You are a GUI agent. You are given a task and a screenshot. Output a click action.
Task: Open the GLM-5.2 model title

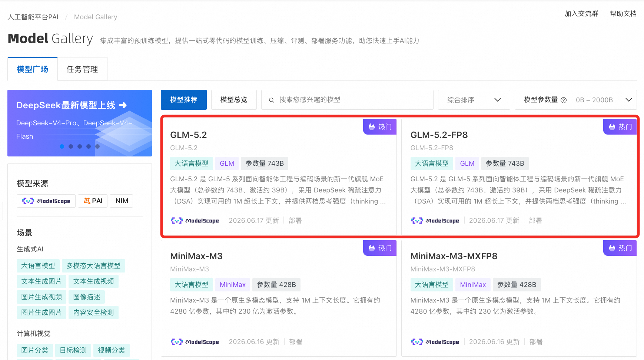pyautogui.click(x=189, y=135)
